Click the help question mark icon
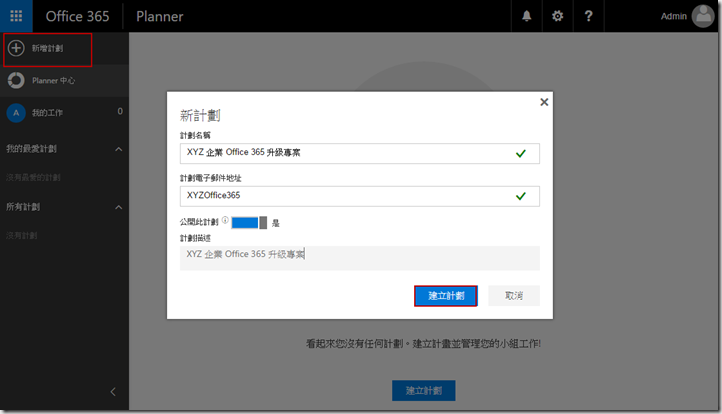 [x=589, y=16]
